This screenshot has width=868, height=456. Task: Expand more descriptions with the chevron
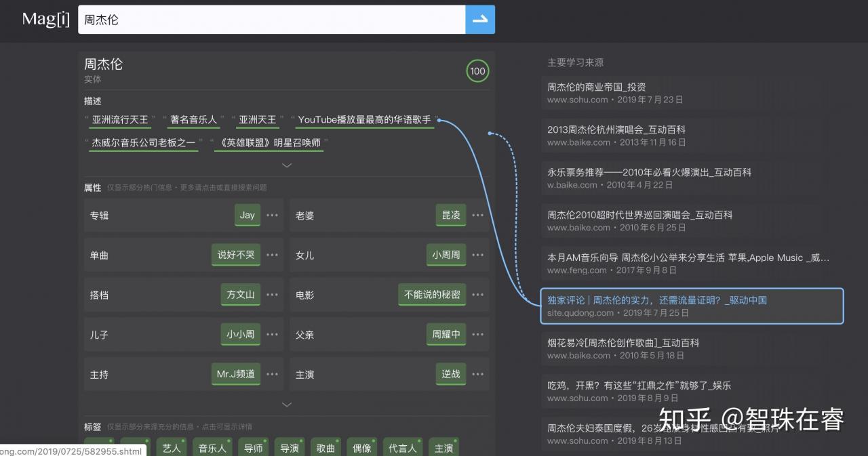(x=287, y=165)
